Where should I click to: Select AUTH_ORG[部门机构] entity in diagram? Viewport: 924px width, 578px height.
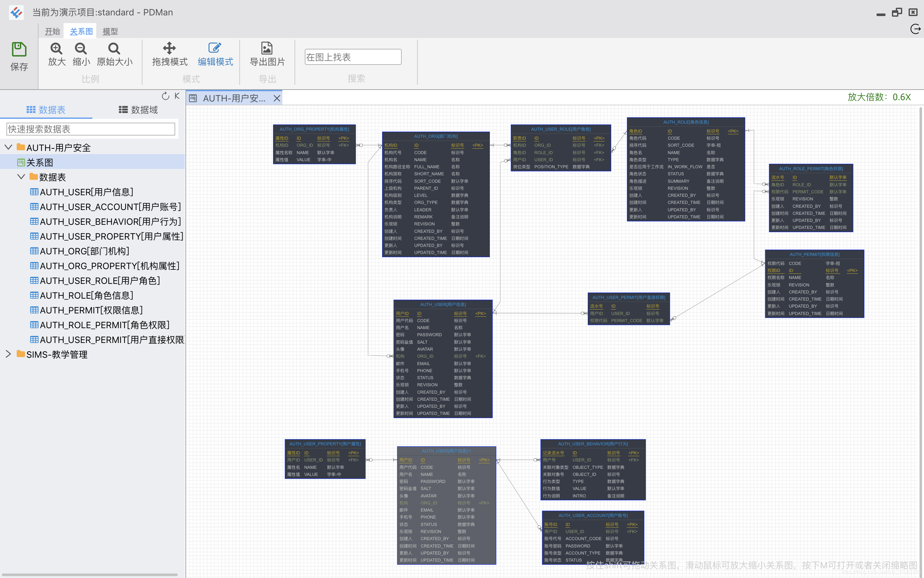pyautogui.click(x=436, y=195)
